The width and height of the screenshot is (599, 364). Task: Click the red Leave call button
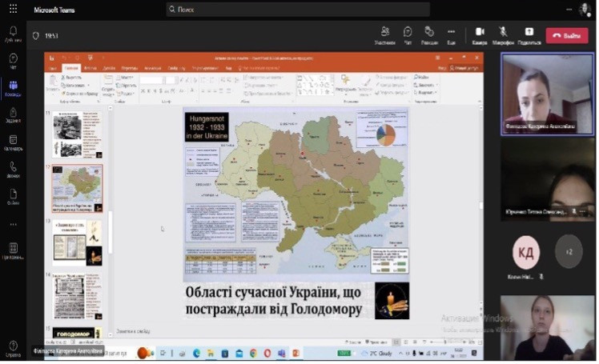point(567,35)
